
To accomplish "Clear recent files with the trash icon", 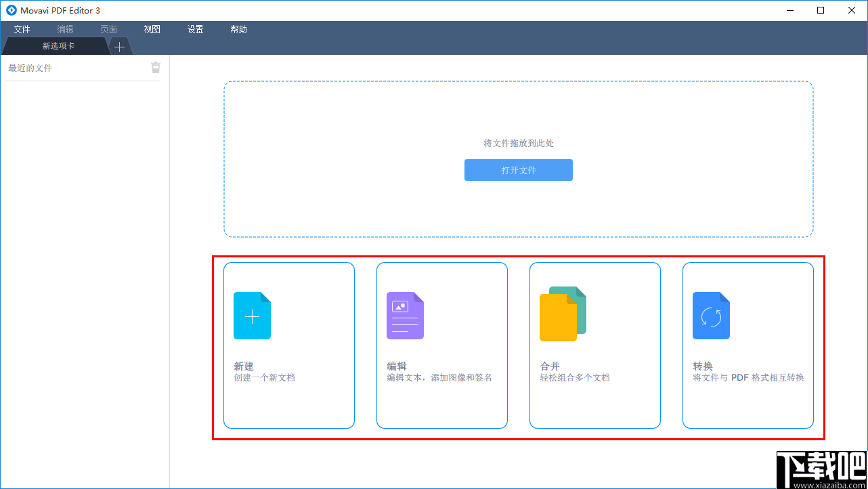I will coord(155,67).
